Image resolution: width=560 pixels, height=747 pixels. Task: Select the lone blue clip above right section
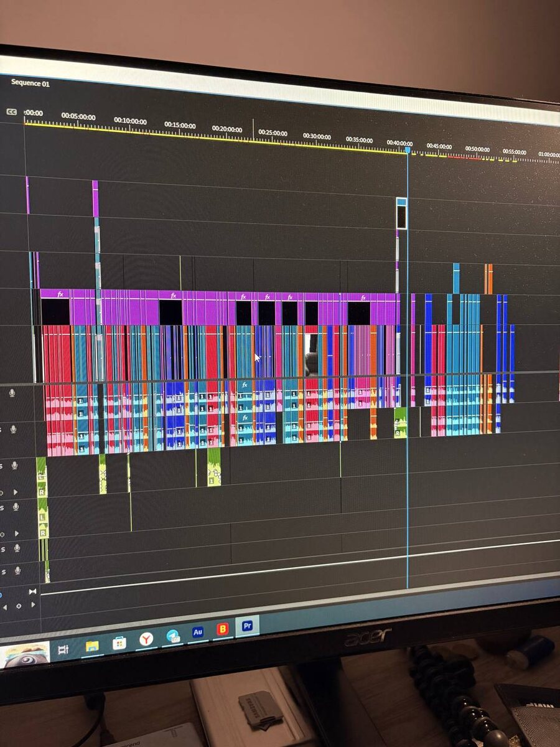pos(456,278)
